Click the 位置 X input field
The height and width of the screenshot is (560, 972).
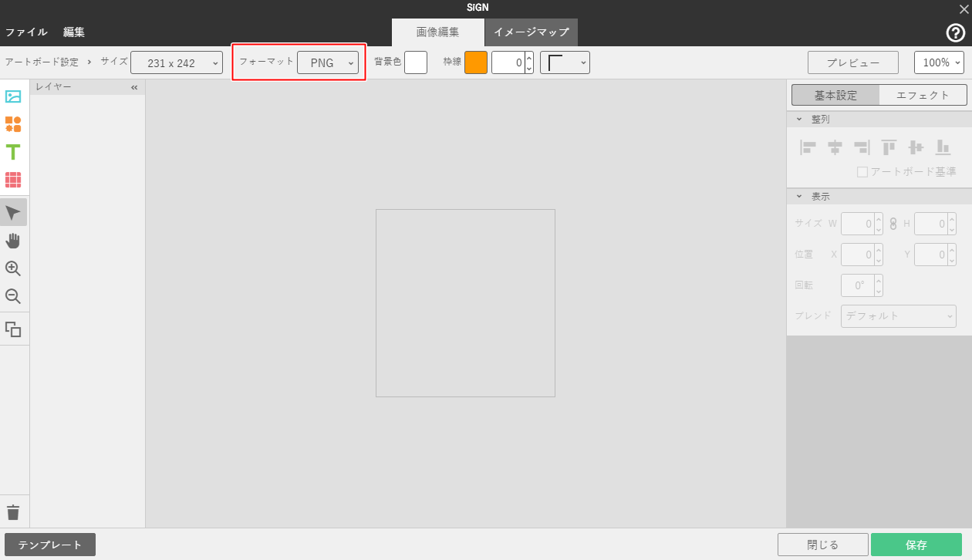tap(858, 255)
